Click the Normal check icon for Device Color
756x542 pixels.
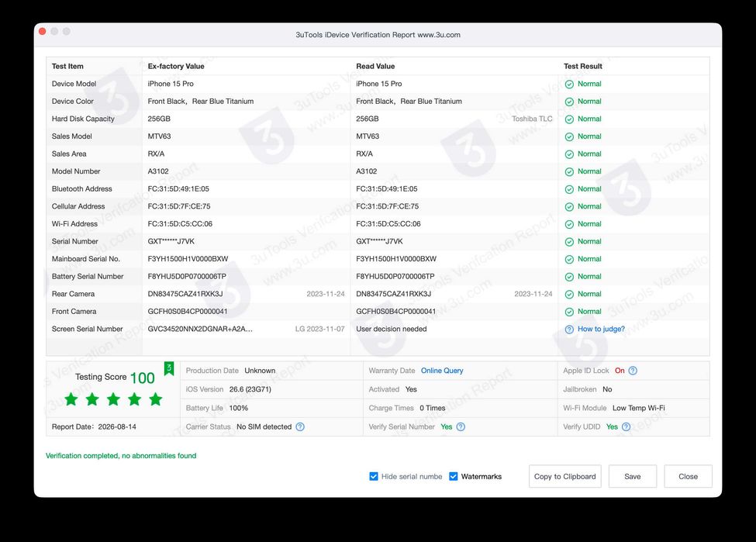point(569,102)
